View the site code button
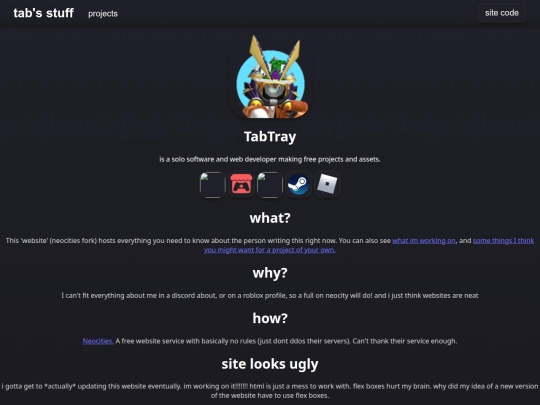The image size is (540, 405). click(501, 13)
